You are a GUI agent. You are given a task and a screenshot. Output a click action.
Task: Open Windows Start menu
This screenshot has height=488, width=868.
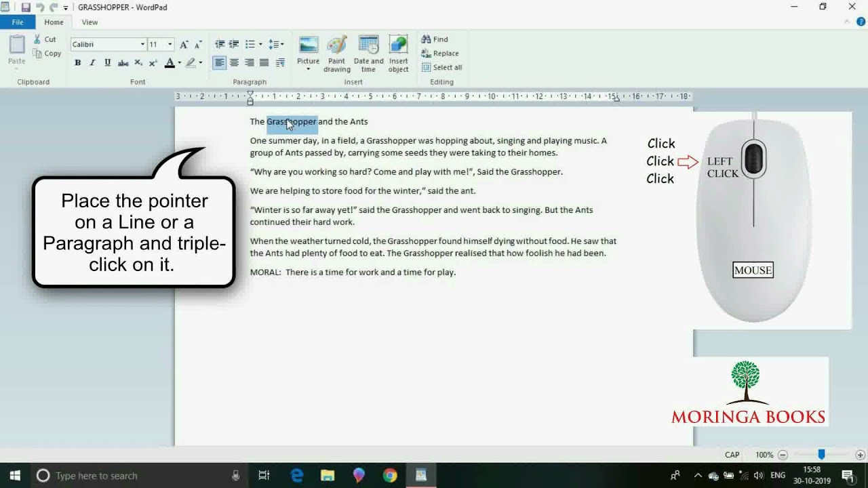click(x=15, y=476)
